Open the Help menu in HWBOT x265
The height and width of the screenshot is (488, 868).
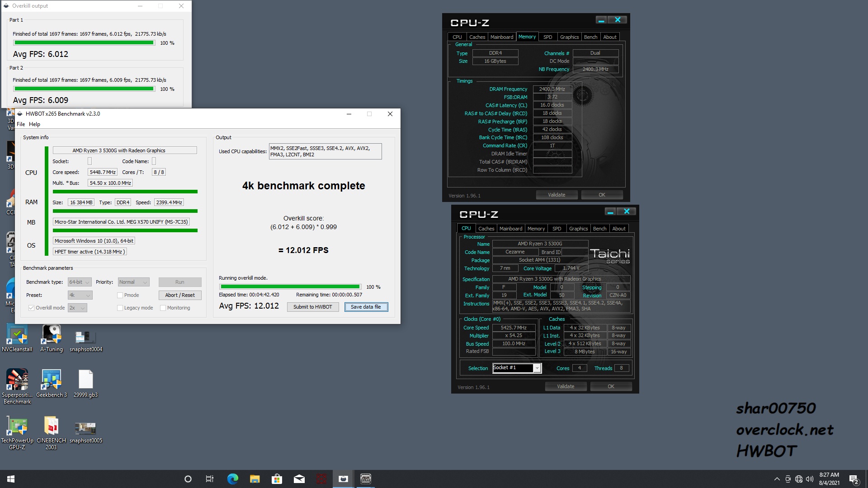(x=34, y=124)
